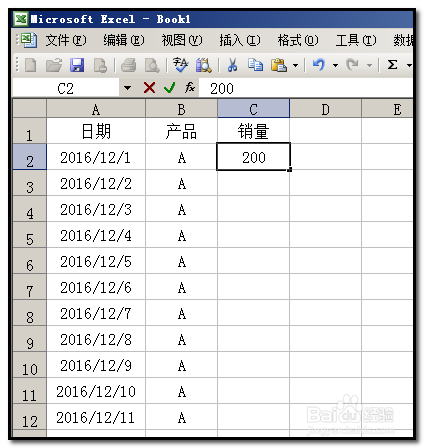Click the Permission document icon
424x448 pixels.
click(x=100, y=65)
